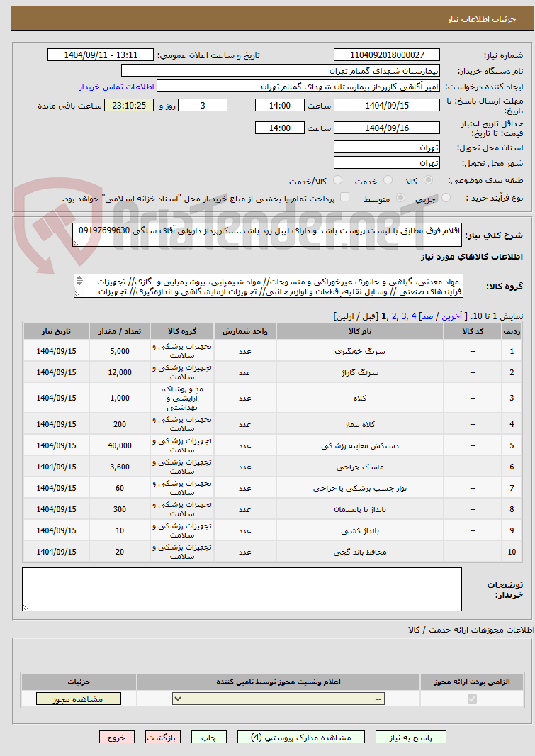535x756 pixels.
Task: Click the شماره نیاز number field
Action: coord(387,55)
